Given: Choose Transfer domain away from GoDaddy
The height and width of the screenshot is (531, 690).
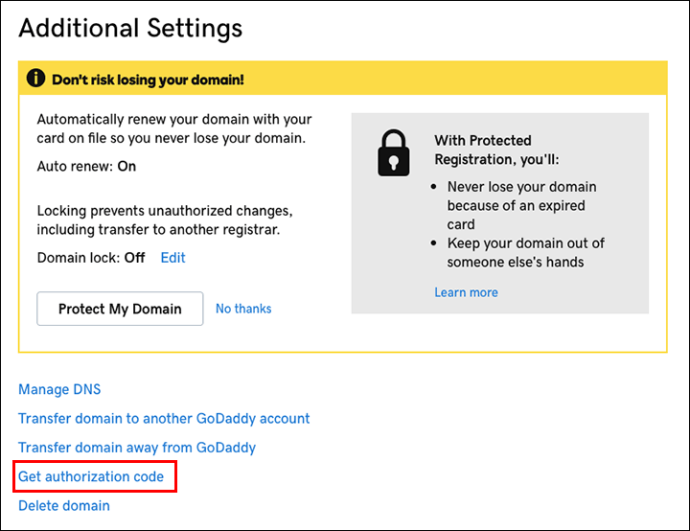Looking at the screenshot, I should [137, 447].
